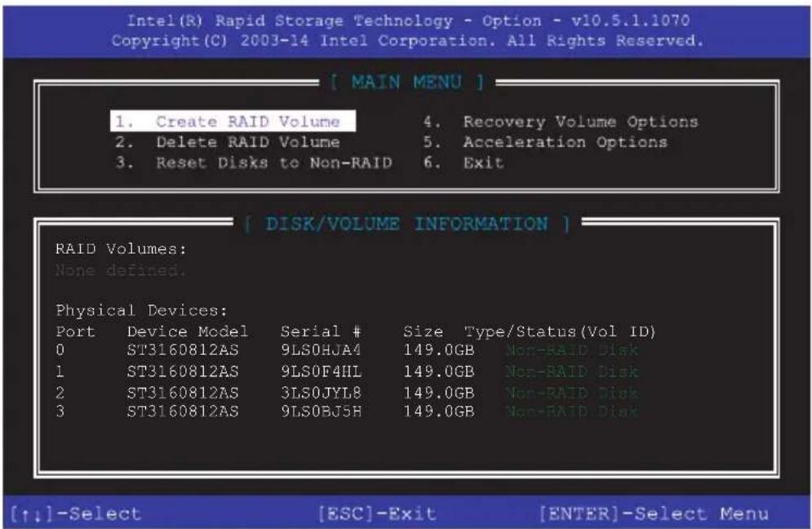Click port number 1 in device list
Screen dimensions: 812x529
tap(60, 371)
